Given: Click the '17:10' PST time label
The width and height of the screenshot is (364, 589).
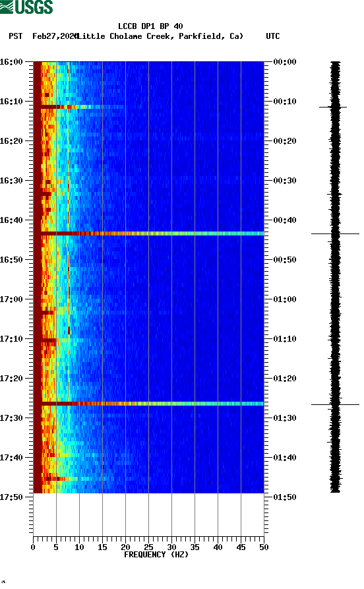Looking at the screenshot, I should click(x=11, y=339).
